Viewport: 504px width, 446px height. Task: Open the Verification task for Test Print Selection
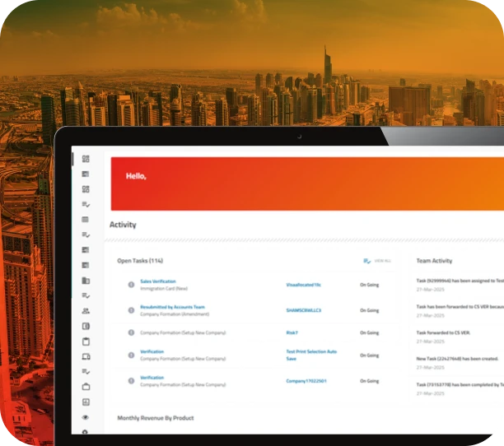coord(152,351)
